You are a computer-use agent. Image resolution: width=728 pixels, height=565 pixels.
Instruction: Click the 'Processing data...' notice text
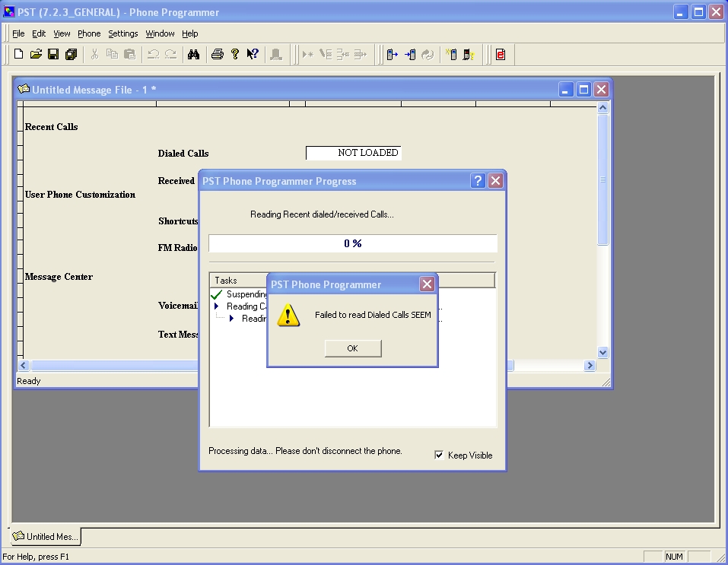pos(305,451)
